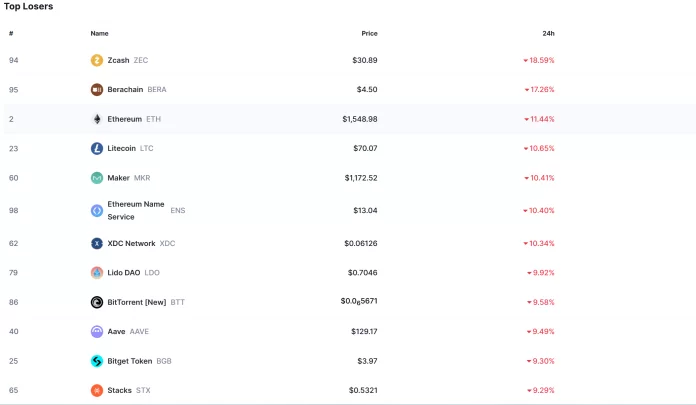The height and width of the screenshot is (405, 696).
Task: Click the Zcash coin icon
Action: coord(97,60)
